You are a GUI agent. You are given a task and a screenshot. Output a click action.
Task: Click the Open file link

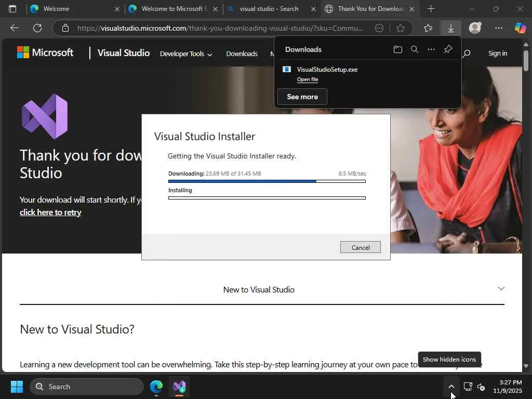tap(308, 79)
